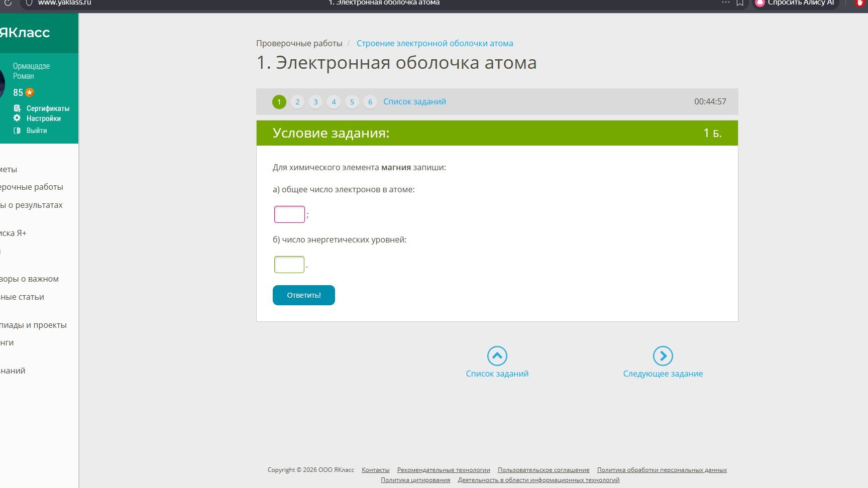Open Список заданий link in task bar
Image resolution: width=868 pixels, height=488 pixels.
(x=414, y=101)
